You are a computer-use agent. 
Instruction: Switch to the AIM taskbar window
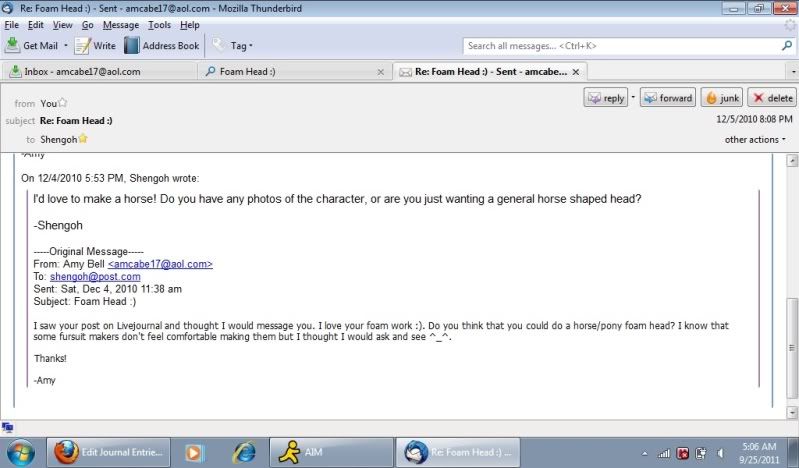tap(331, 452)
